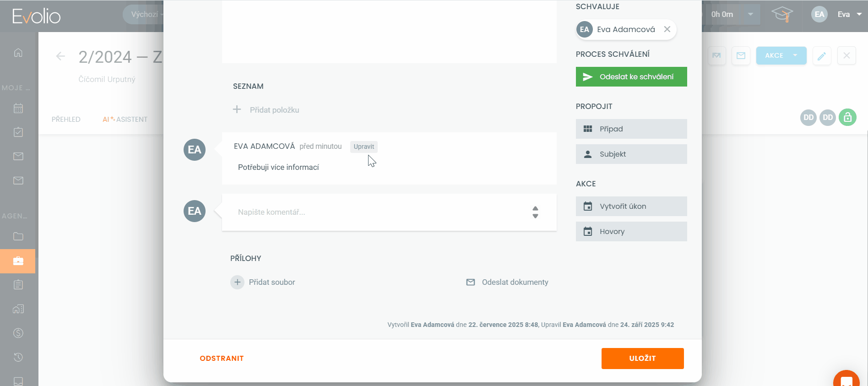The height and width of the screenshot is (386, 868).
Task: Click Odeslat ke schválení button
Action: click(x=631, y=77)
